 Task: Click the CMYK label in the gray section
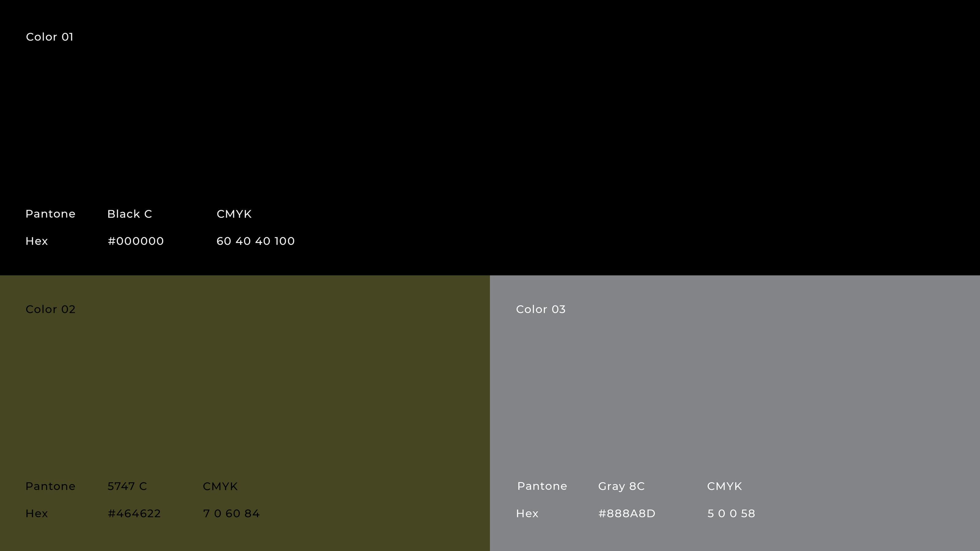pos(724,486)
